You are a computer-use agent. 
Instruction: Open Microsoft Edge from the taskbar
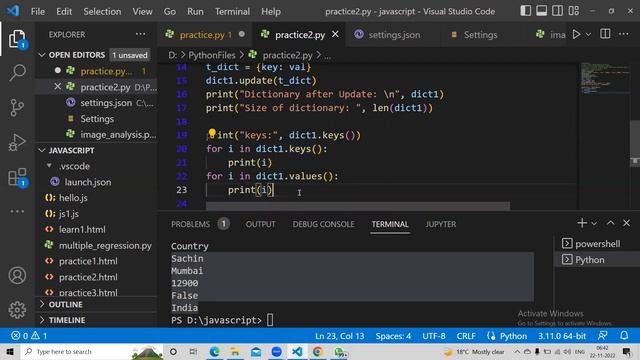[x=214, y=351]
